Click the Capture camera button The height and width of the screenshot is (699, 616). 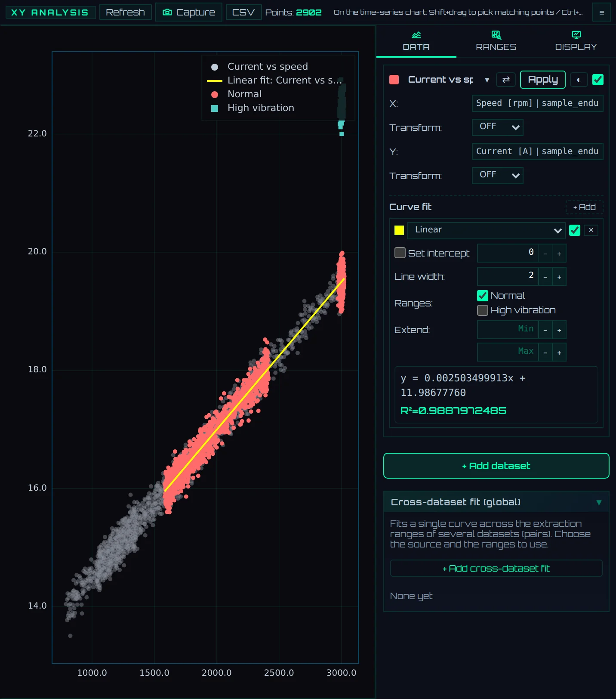[x=189, y=12]
